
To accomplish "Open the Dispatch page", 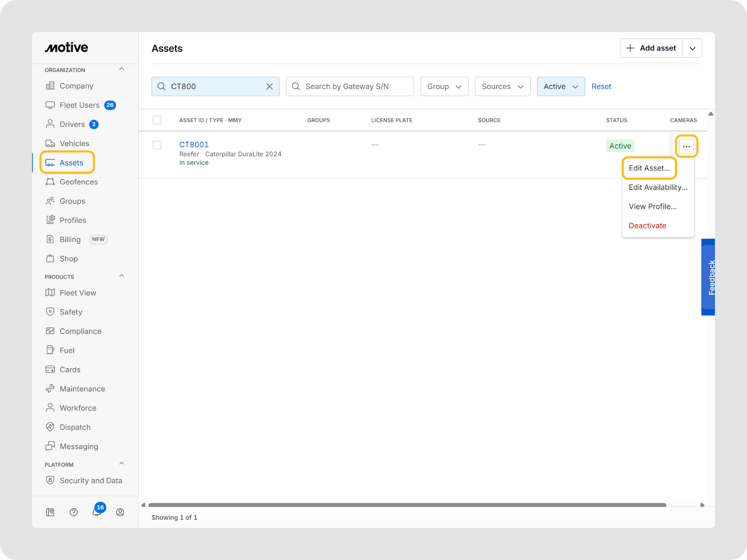I will pos(75,427).
